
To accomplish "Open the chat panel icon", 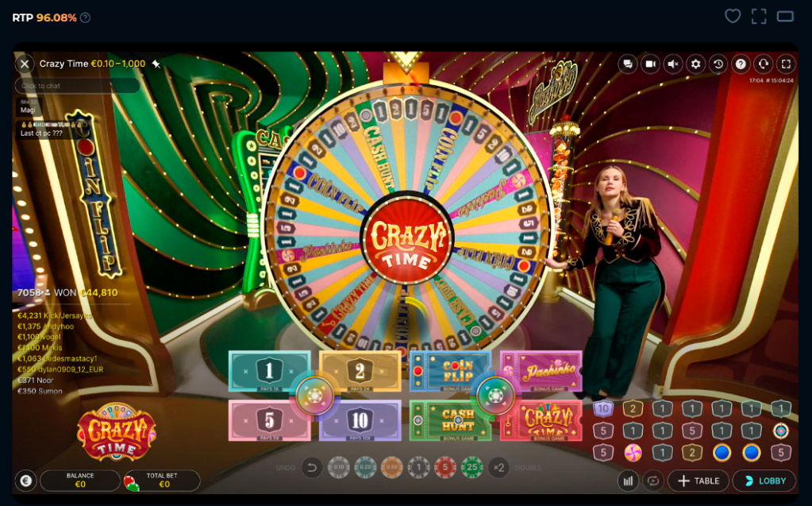I will 628,64.
